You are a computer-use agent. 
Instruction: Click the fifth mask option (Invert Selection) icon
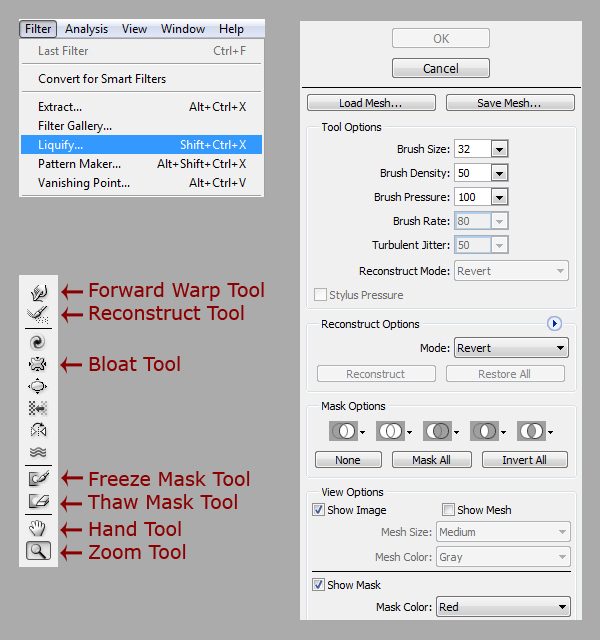pos(531,431)
